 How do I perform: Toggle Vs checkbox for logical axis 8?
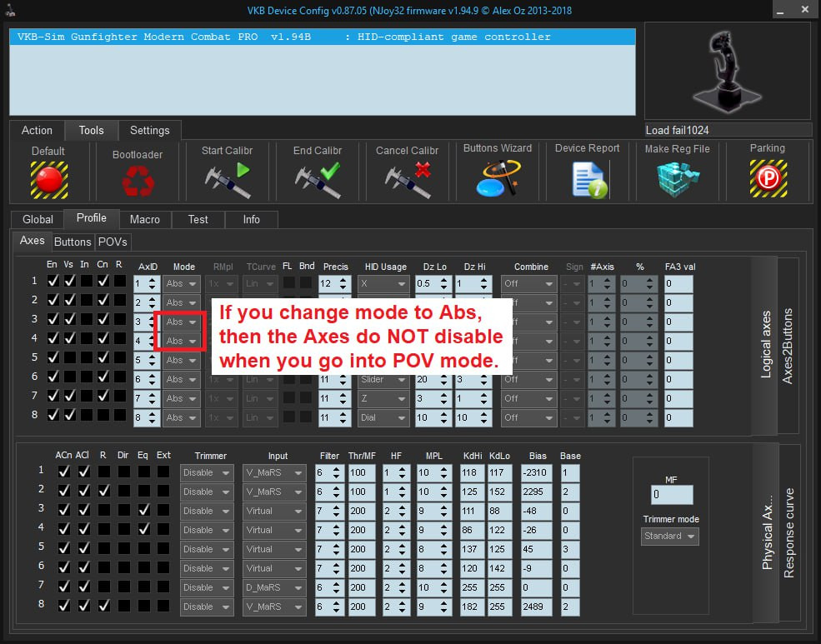[x=69, y=415]
